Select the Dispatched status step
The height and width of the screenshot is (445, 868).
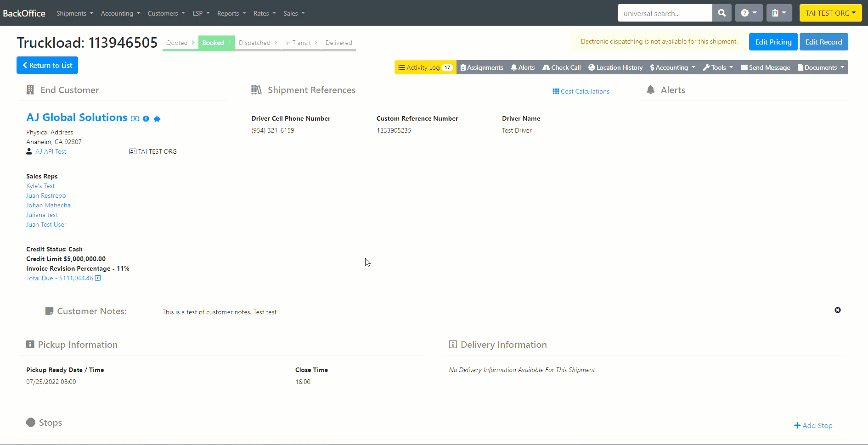pyautogui.click(x=258, y=43)
